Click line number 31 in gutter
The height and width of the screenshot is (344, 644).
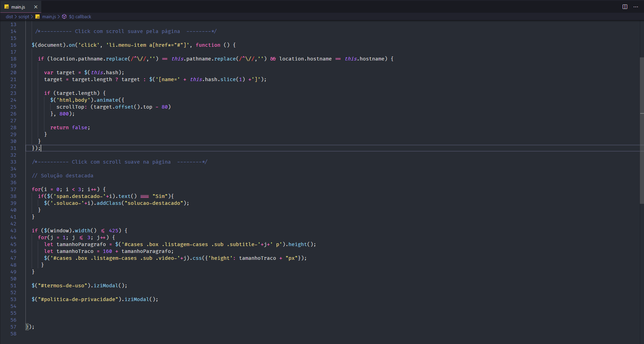click(13, 148)
